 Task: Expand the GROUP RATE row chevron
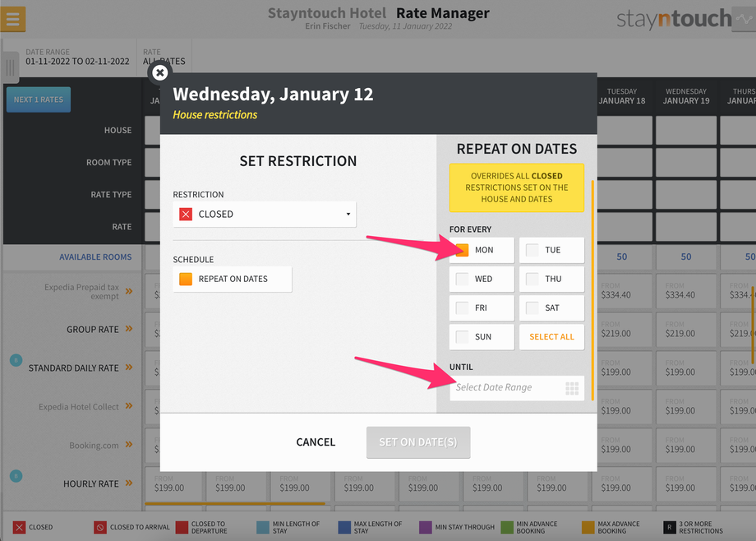(x=129, y=329)
